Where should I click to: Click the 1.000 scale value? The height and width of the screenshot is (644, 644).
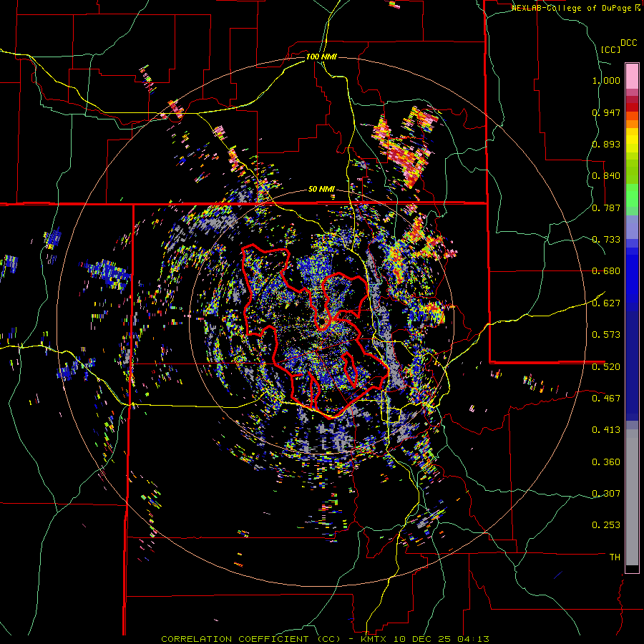tap(606, 80)
